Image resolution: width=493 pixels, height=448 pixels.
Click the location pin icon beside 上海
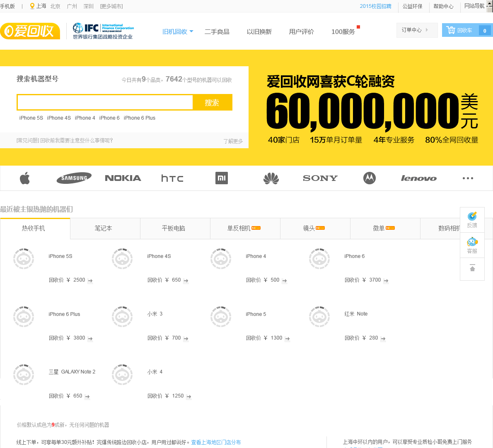pos(32,6)
